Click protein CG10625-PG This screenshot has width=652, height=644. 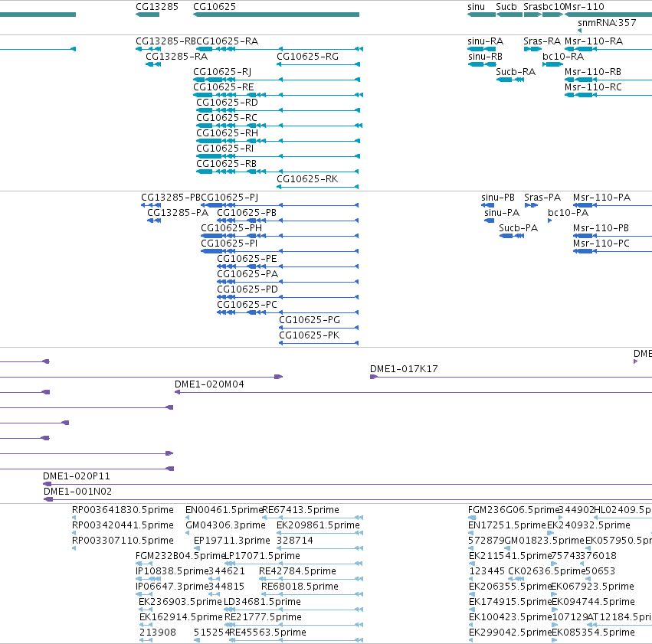[310, 320]
